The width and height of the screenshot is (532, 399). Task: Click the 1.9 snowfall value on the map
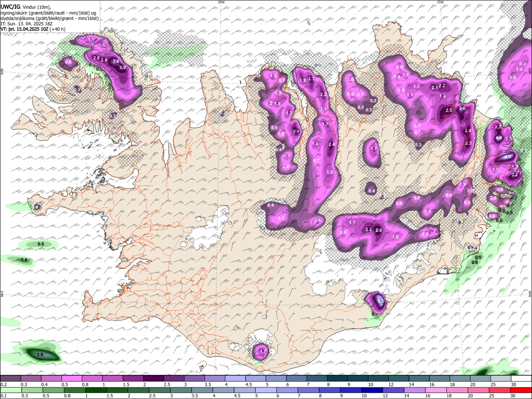(303, 80)
